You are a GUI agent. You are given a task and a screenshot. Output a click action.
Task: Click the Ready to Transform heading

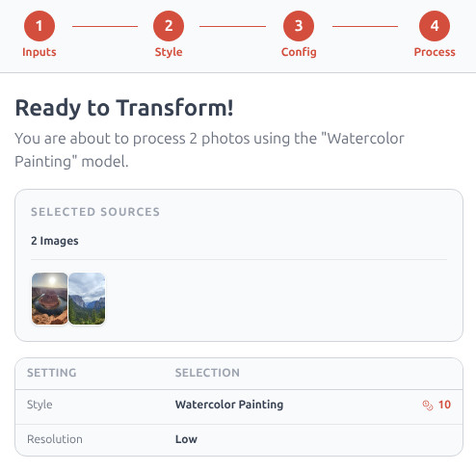tap(124, 108)
